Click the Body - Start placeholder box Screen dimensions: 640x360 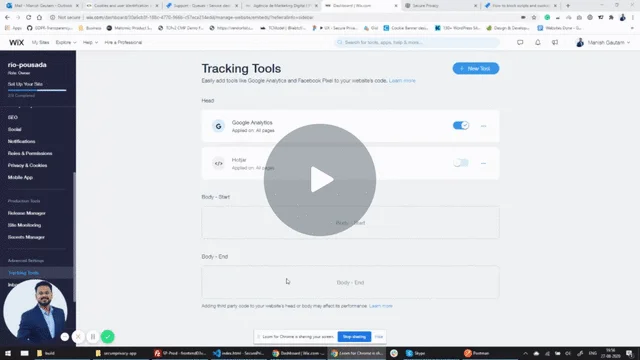point(350,222)
